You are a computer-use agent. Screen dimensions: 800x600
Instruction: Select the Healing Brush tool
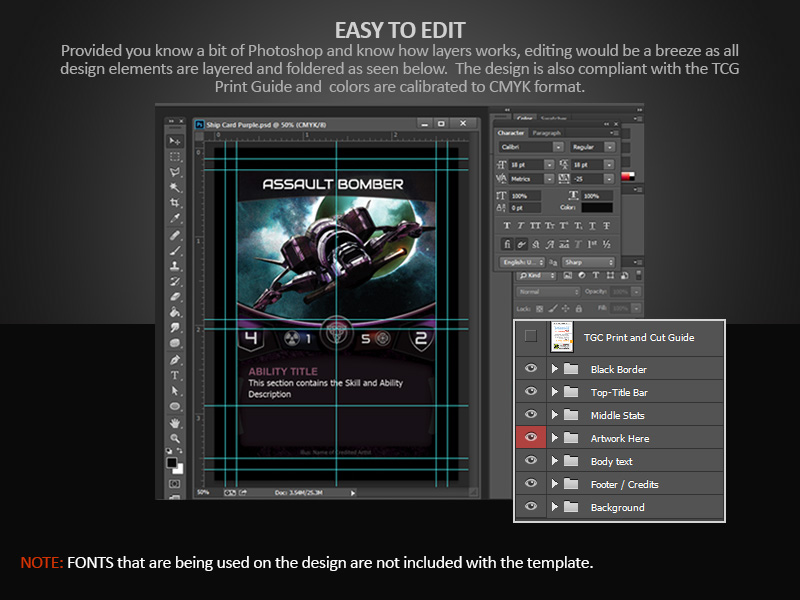(x=175, y=235)
